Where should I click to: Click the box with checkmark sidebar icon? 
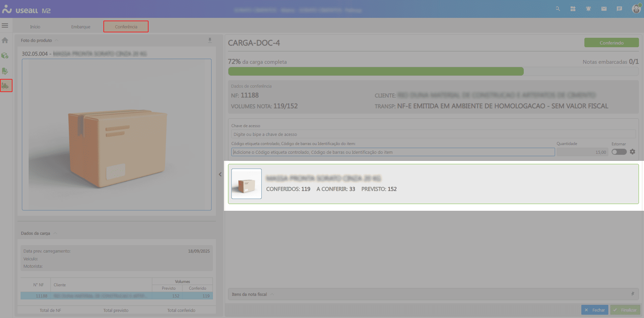point(5,56)
